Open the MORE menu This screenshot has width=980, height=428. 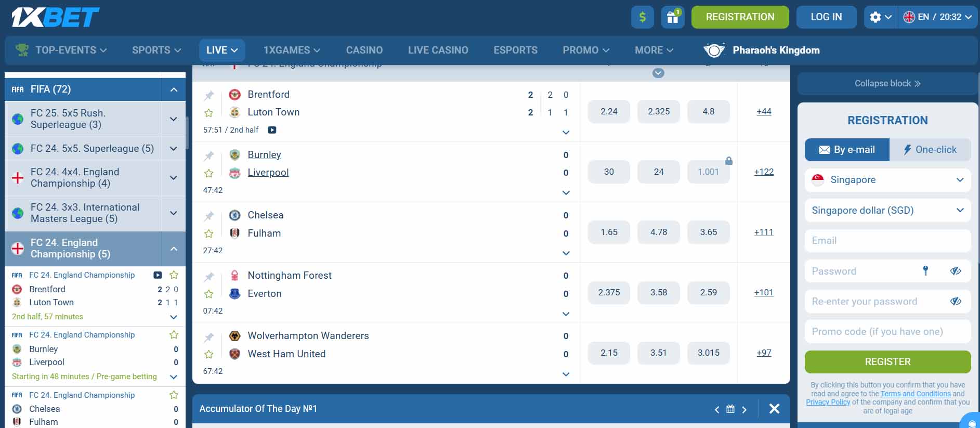coord(654,50)
